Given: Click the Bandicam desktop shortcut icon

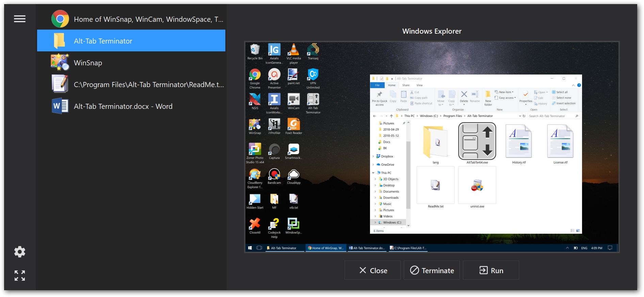Looking at the screenshot, I should (274, 175).
